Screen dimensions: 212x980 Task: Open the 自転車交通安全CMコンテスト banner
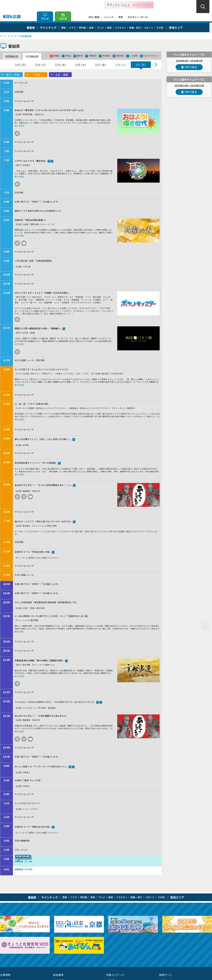coord(133,924)
